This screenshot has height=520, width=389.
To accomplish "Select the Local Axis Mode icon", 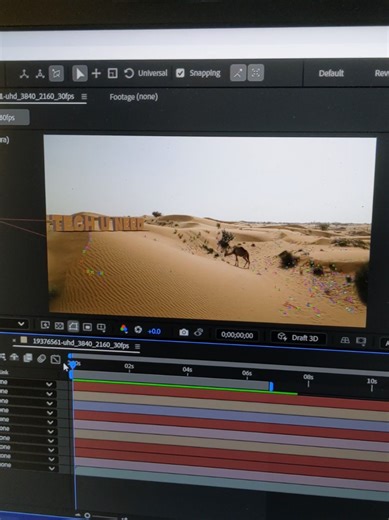I will [x=24, y=73].
